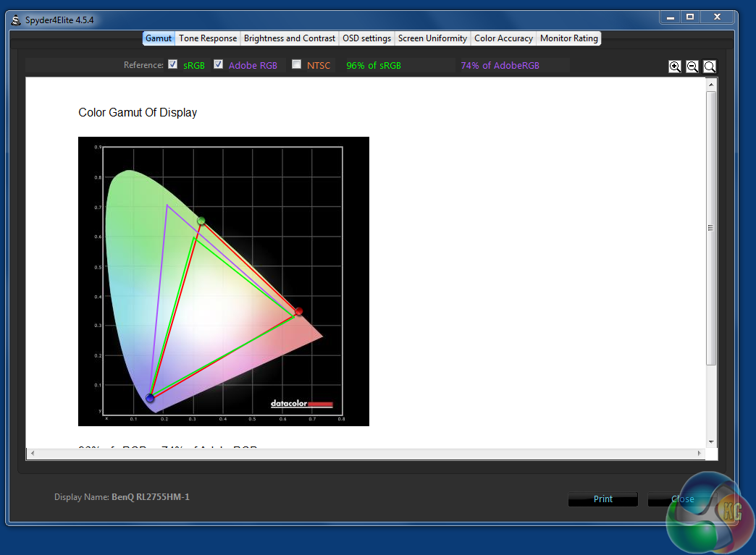Click the zoom reset magnifier icon
The image size is (756, 555).
coord(710,67)
